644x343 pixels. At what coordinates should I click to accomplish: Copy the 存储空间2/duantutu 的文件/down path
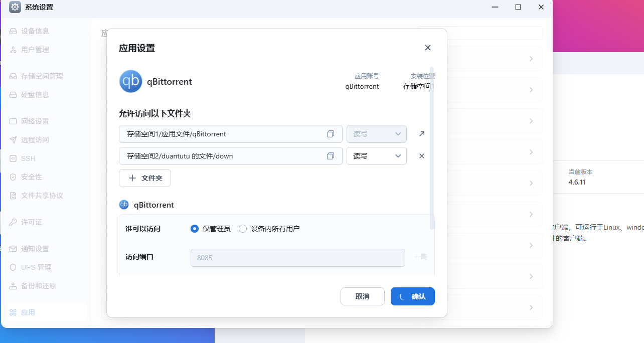click(x=330, y=156)
